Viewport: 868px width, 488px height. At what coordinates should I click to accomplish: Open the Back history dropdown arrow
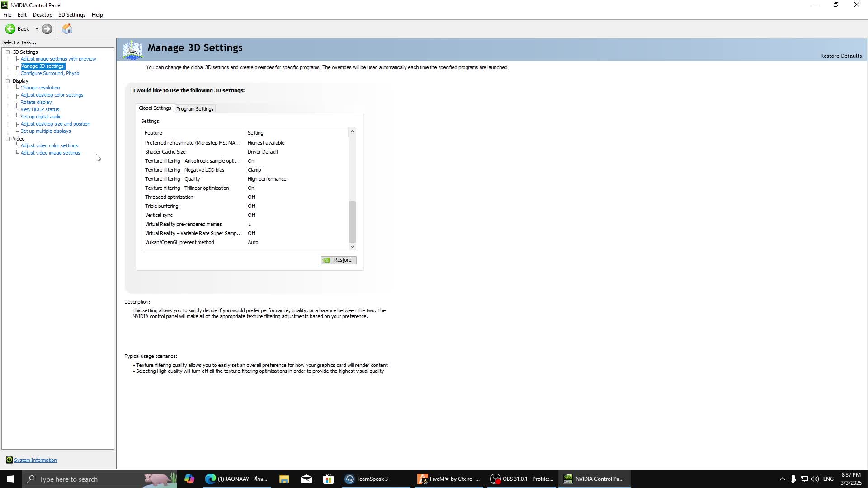pyautogui.click(x=37, y=29)
